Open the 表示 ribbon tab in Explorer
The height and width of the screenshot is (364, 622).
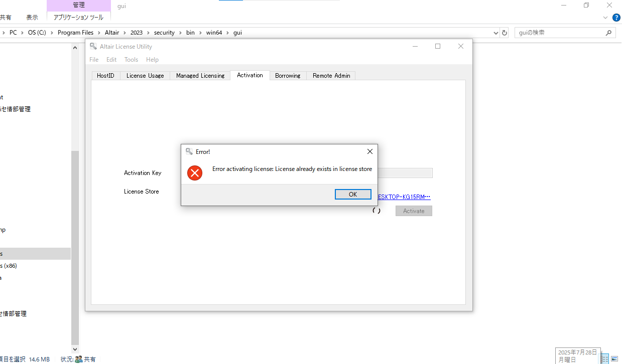(x=32, y=17)
